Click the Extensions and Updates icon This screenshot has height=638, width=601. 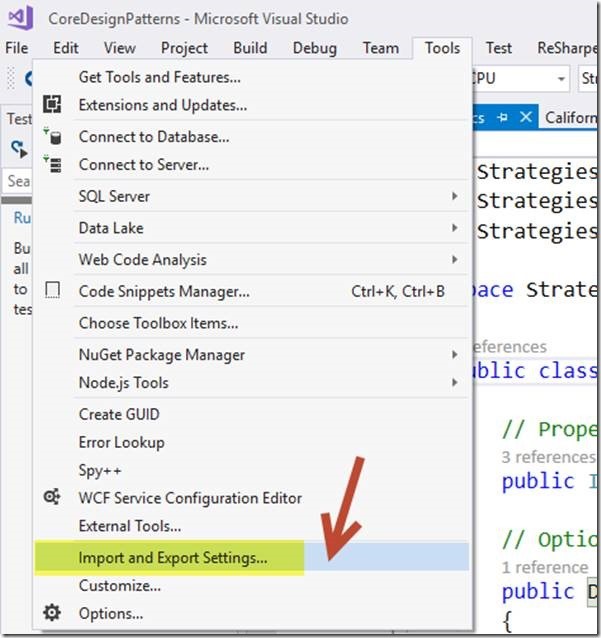click(x=53, y=105)
